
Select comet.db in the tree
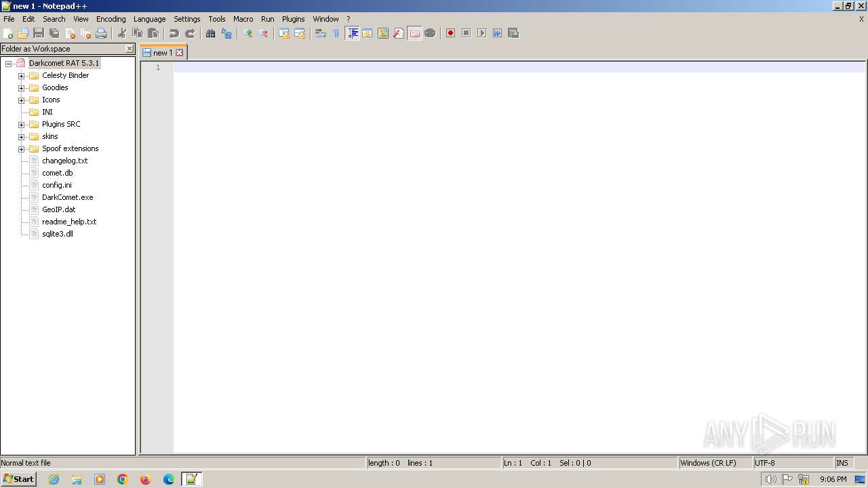pyautogui.click(x=57, y=173)
